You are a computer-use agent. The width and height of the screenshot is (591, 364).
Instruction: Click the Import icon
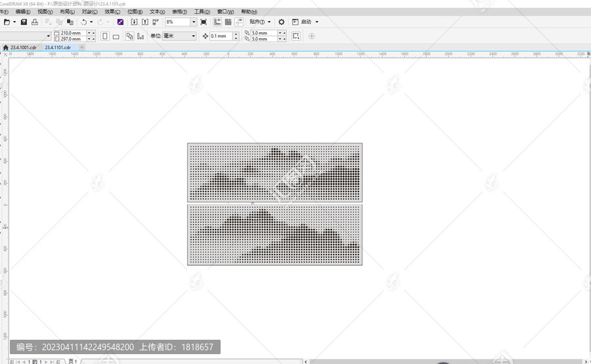(134, 22)
